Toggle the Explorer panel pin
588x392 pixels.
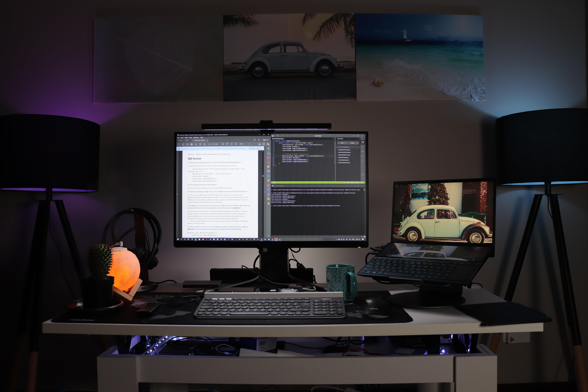point(359,139)
